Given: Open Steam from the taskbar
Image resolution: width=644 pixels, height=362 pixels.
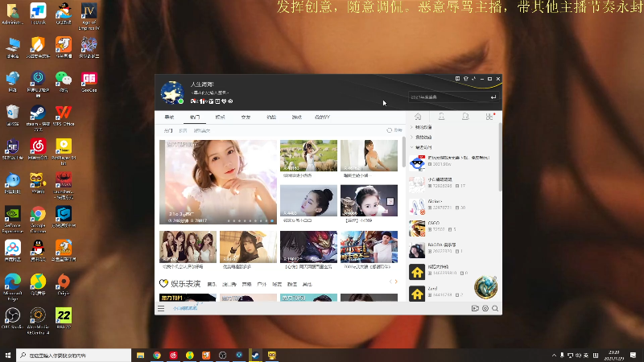Looking at the screenshot, I should 255,355.
